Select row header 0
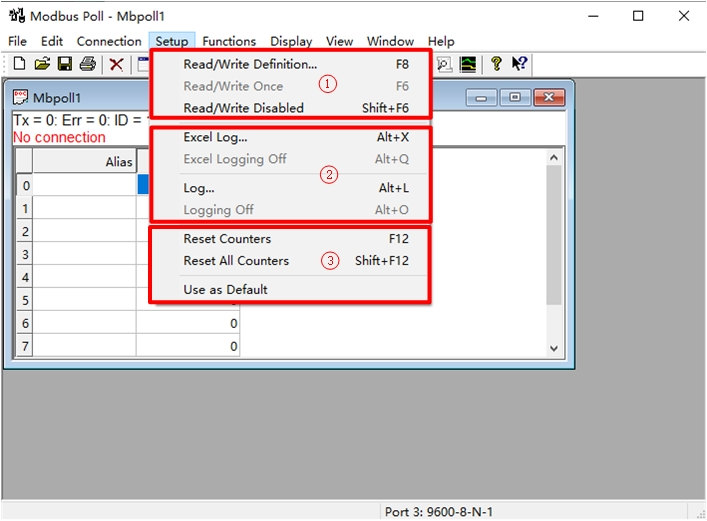Screen dimensions: 707x521 coord(25,185)
